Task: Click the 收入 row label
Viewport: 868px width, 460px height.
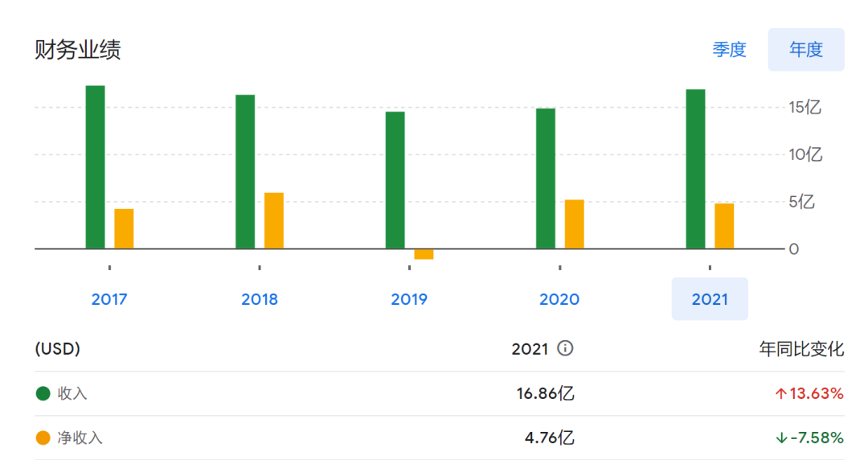Action: pyautogui.click(x=72, y=393)
